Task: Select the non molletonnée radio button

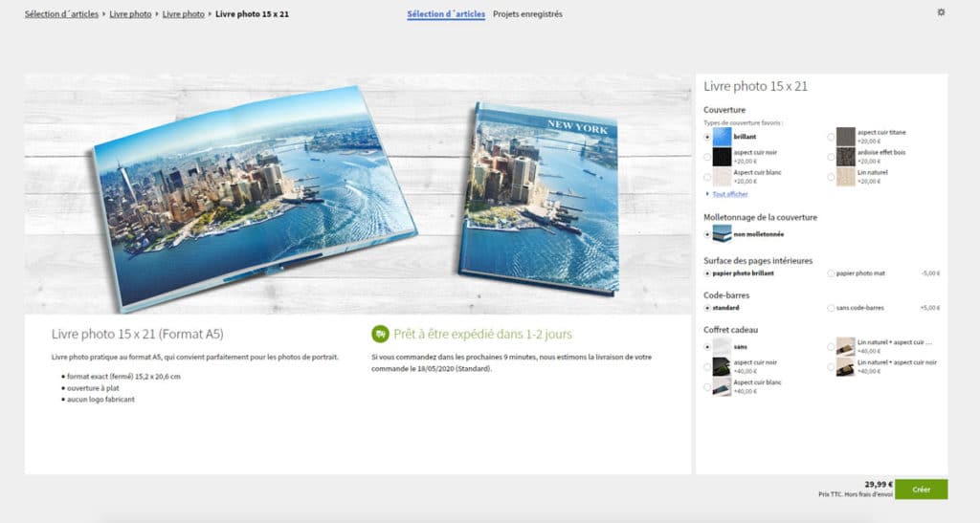Action: [707, 234]
